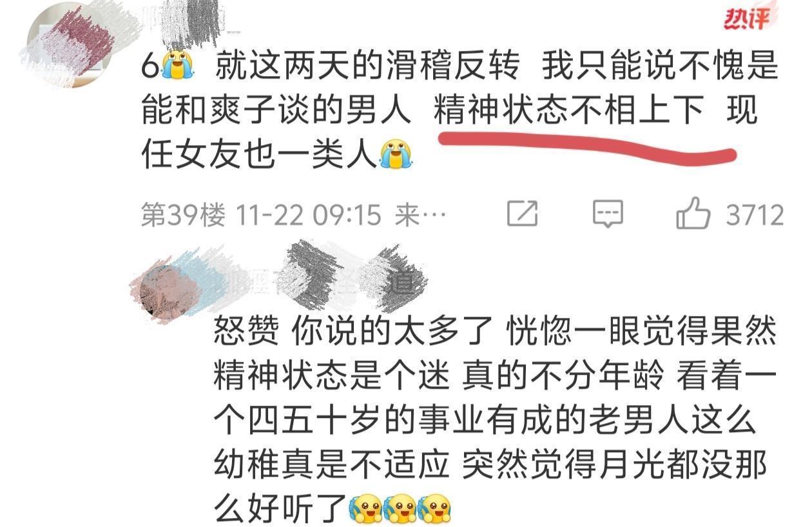This screenshot has height=527, width=812.
Task: Tap the repost icon beside the comment bubble
Action: 522,214
